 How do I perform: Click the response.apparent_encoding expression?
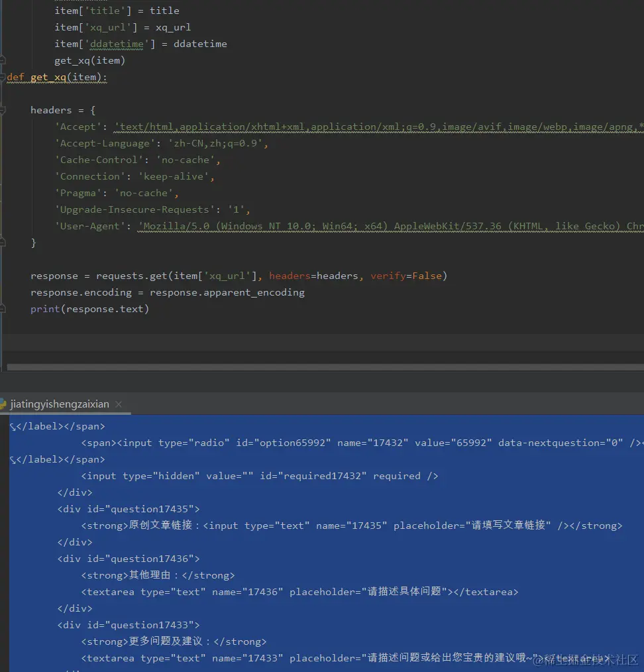tap(227, 293)
